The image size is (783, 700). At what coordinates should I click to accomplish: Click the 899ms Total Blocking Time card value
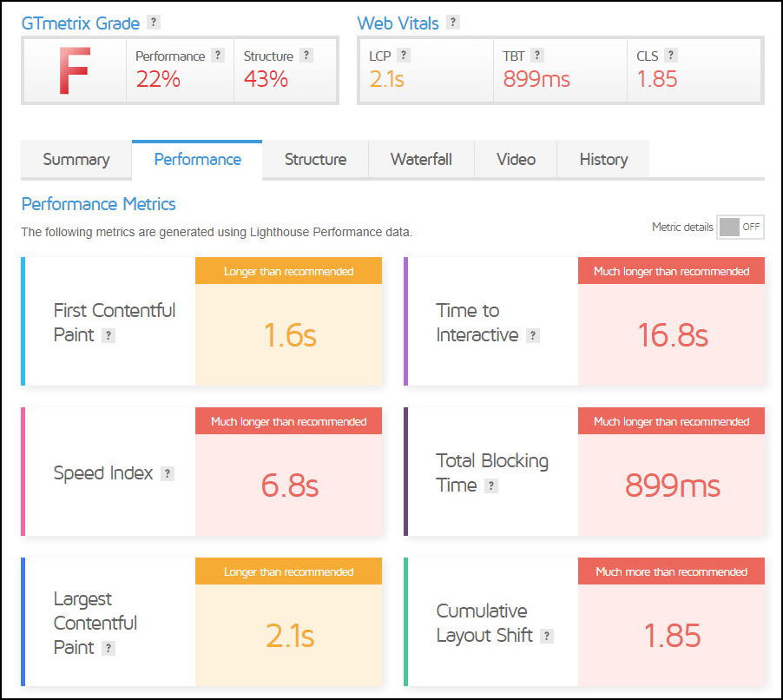coord(672,485)
